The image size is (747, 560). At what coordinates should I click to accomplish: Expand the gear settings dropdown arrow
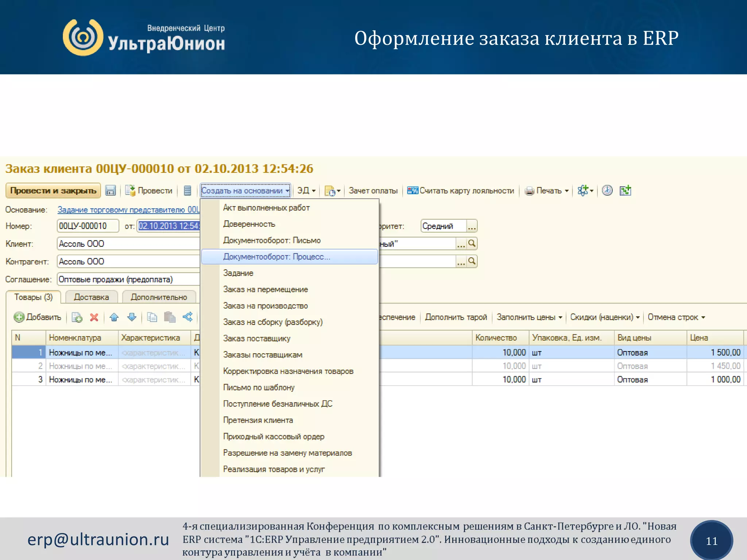point(592,191)
